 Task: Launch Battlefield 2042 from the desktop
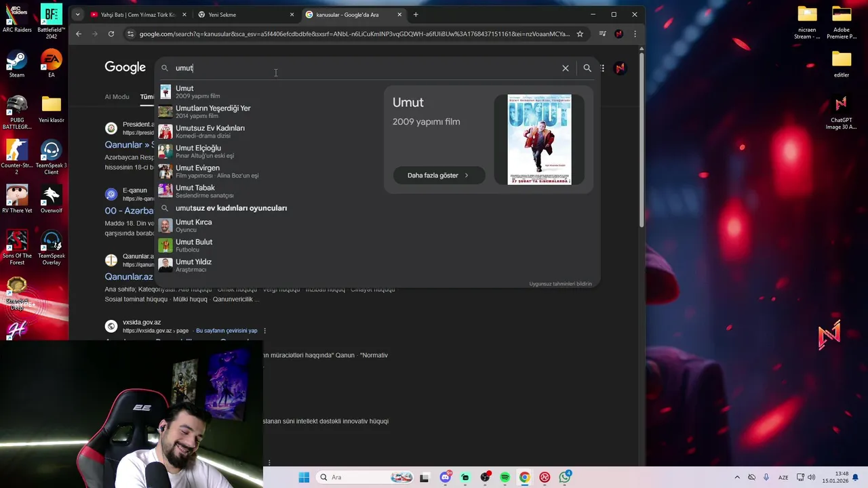coord(51,22)
